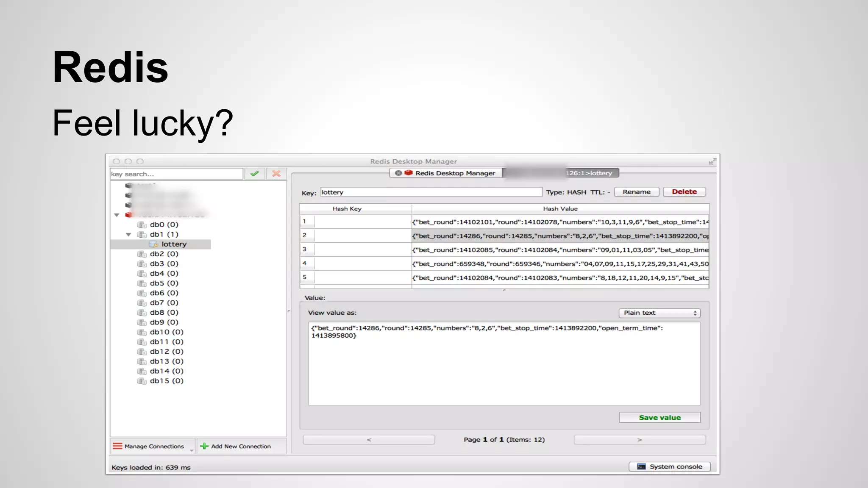The image size is (868, 488).
Task: Click the Key name field 'lottery'
Action: pyautogui.click(x=431, y=192)
